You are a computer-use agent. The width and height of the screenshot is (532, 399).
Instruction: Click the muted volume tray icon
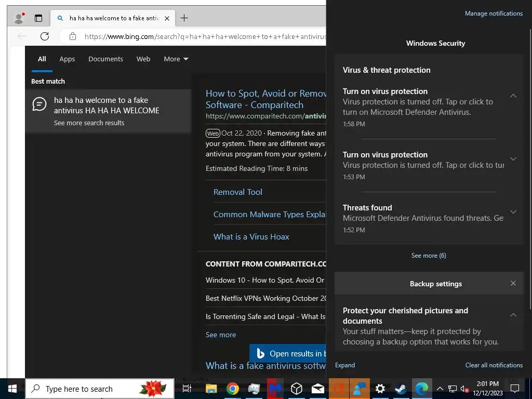pyautogui.click(x=464, y=389)
